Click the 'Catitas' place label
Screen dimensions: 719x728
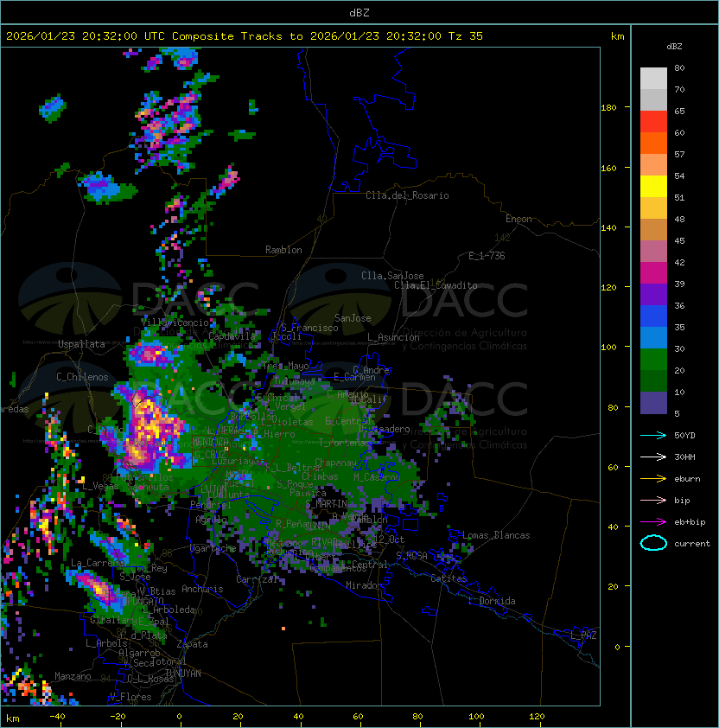tap(449, 578)
